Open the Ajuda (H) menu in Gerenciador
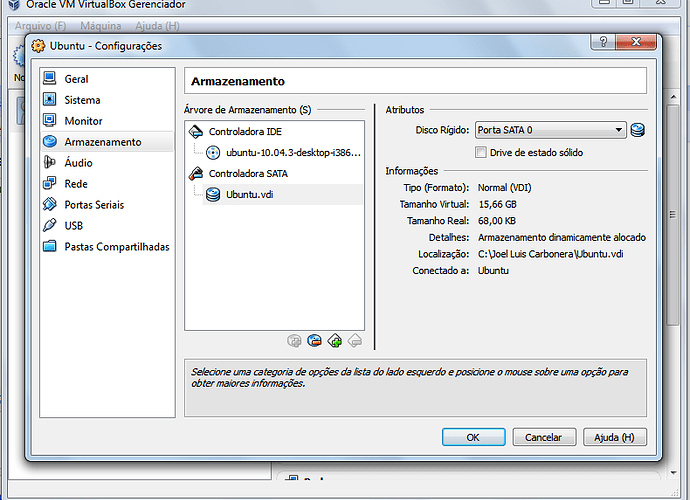The width and height of the screenshot is (690, 500). coord(157,26)
